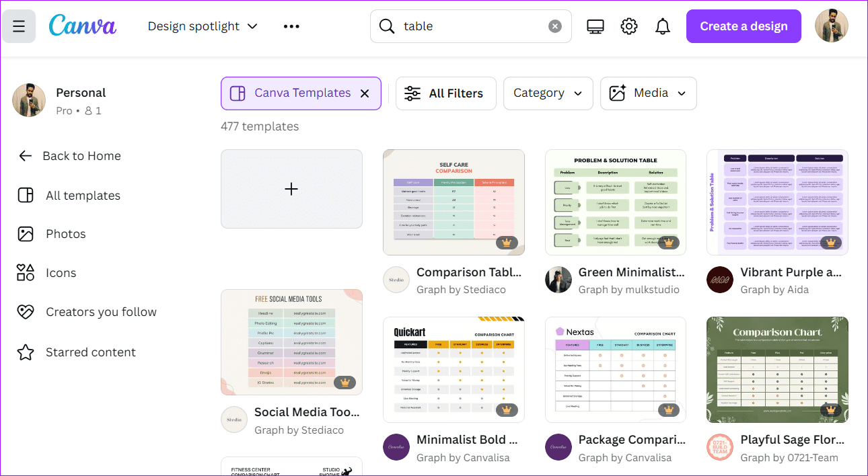Remove the Canva Templates filter chip
The height and width of the screenshot is (476, 868).
tap(365, 93)
